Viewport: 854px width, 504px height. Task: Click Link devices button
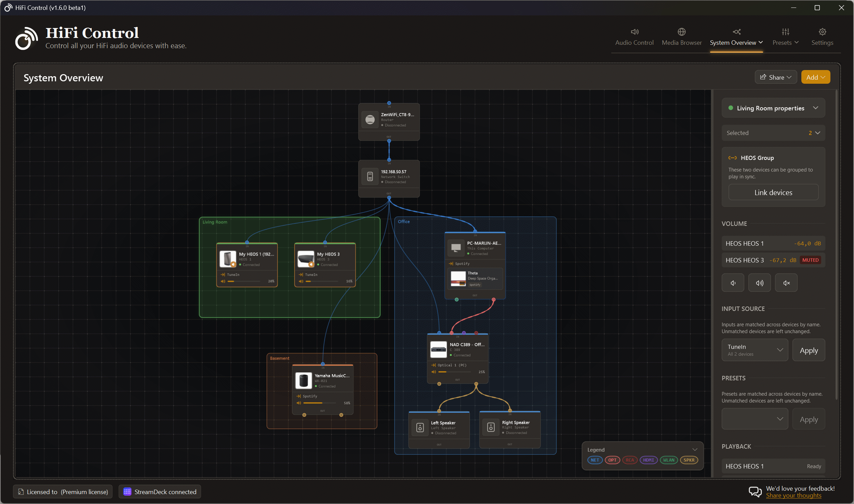(773, 192)
